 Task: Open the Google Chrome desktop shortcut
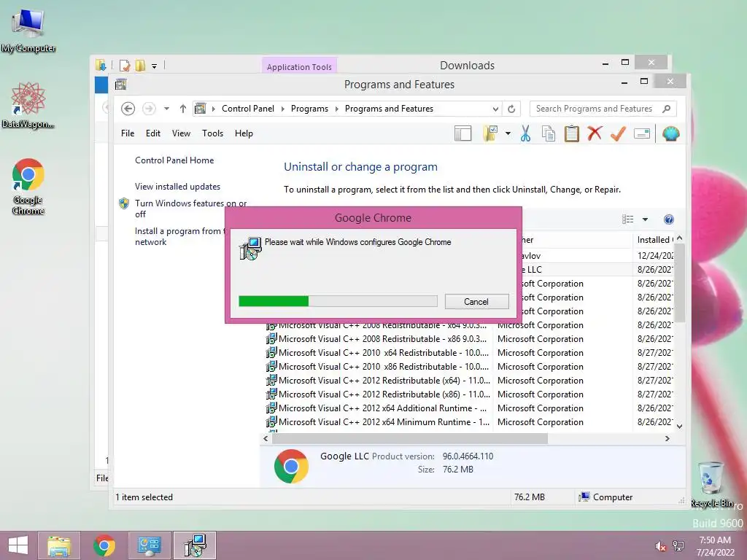point(28,187)
